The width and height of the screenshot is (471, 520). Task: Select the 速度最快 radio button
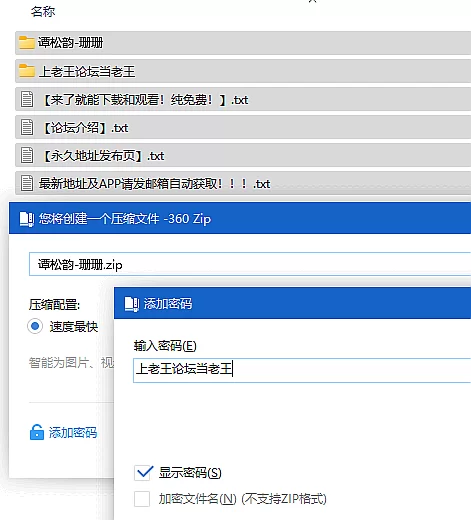pyautogui.click(x=35, y=326)
